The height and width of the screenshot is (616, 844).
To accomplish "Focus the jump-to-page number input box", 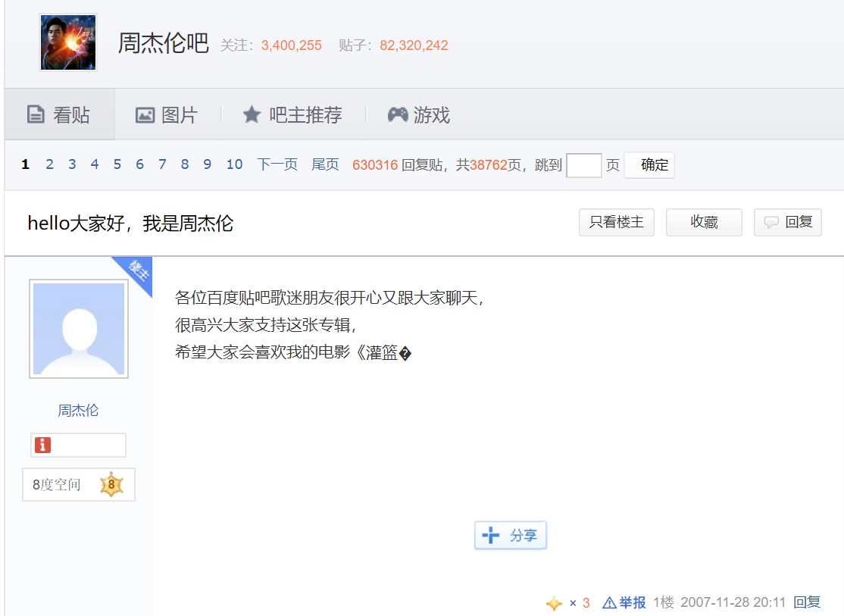I will (584, 164).
